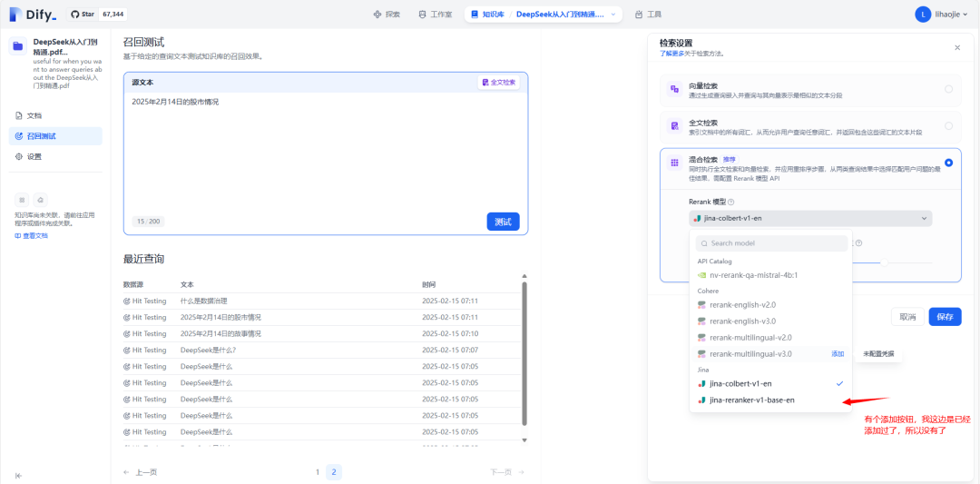Open the lihaojie account menu
This screenshot has height=484, width=980.
[x=943, y=15]
